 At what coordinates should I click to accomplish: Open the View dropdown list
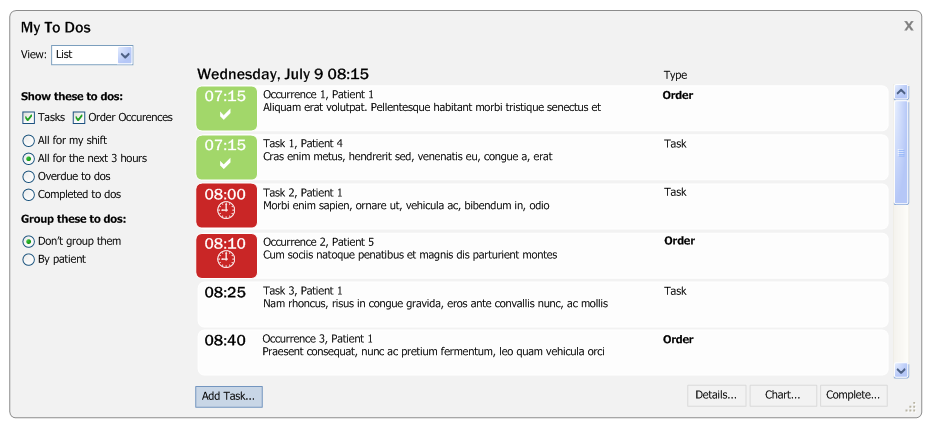(x=125, y=55)
